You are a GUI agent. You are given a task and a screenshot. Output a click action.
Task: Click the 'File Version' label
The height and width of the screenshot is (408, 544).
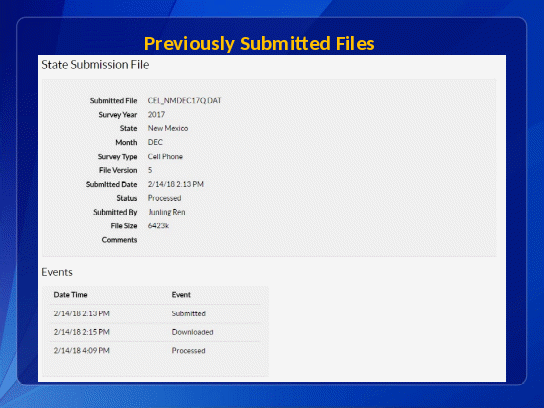[118, 170]
